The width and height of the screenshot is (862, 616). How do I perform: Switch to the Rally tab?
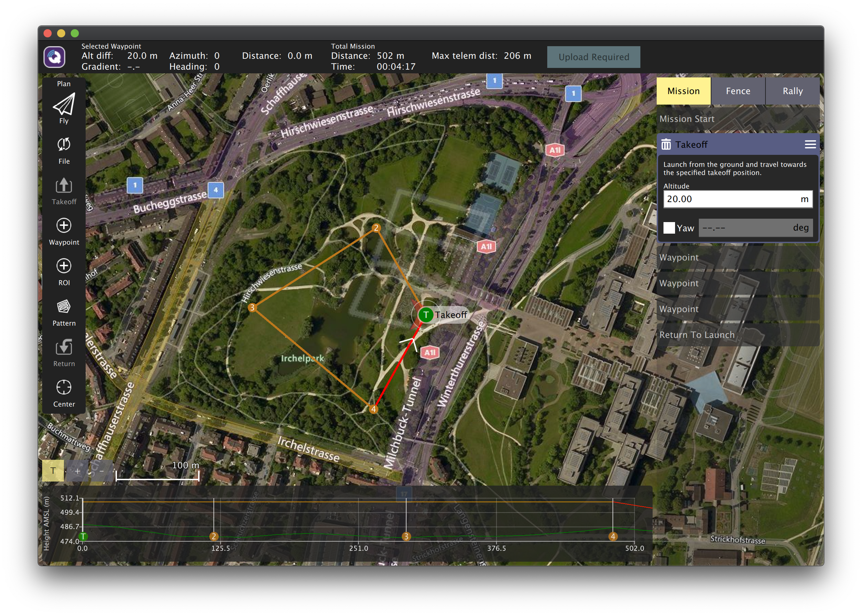(x=792, y=91)
